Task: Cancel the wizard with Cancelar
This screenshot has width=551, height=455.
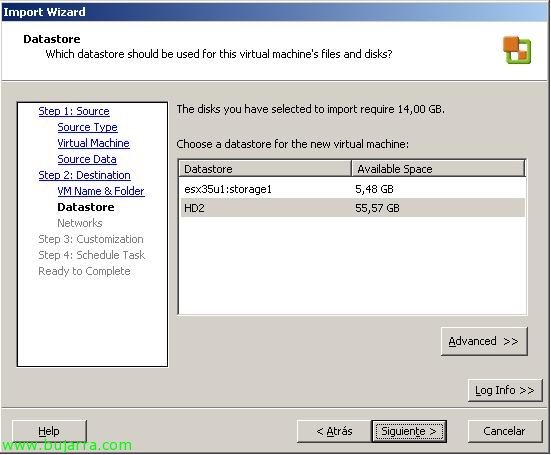Action: [505, 431]
